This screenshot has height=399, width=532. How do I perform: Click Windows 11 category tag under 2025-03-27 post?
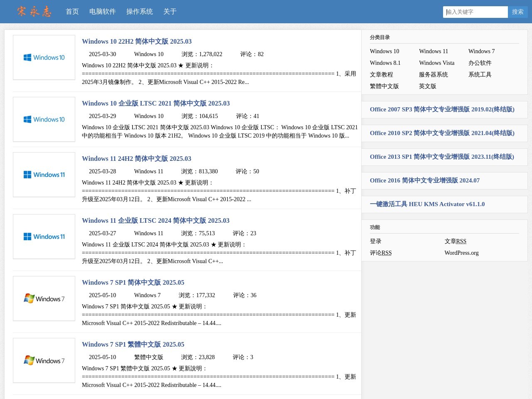tap(148, 234)
